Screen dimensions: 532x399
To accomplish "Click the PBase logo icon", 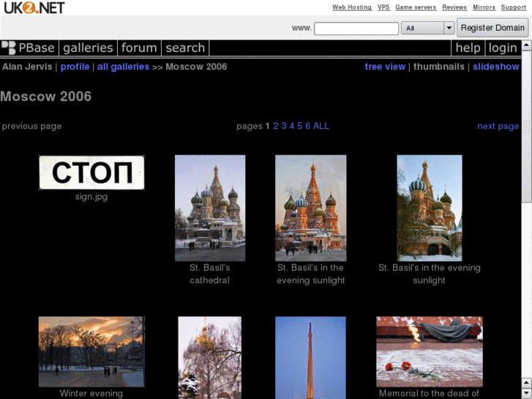I will pos(9,48).
